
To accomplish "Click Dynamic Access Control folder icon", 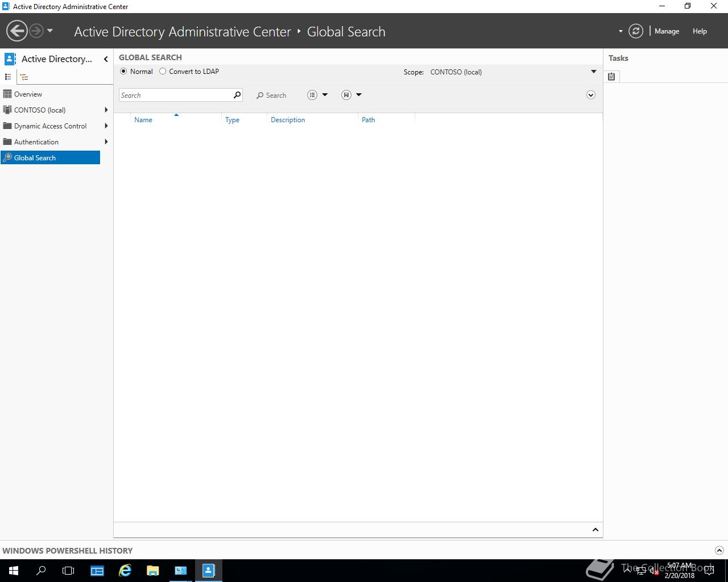I will point(7,126).
